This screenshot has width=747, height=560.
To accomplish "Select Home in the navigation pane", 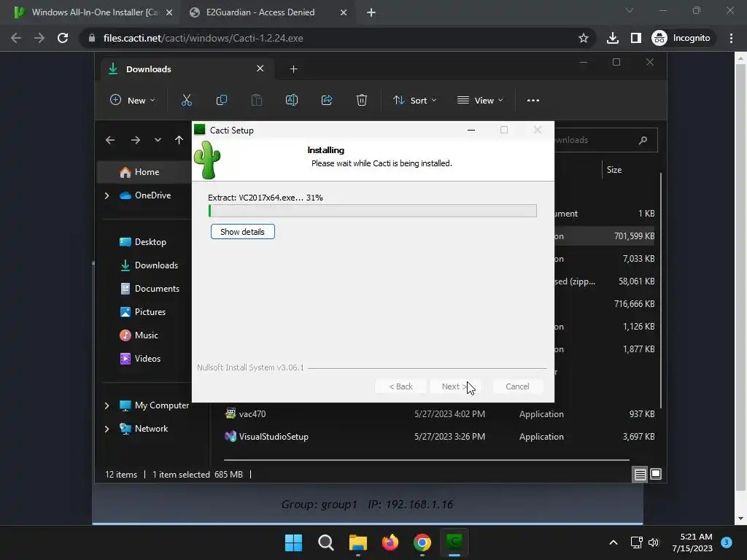I will click(144, 172).
